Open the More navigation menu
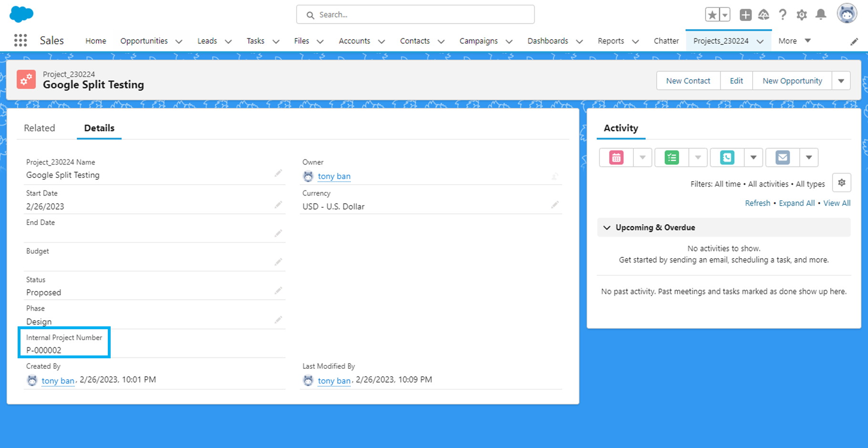Screen dimensions: 868x448 coord(795,41)
